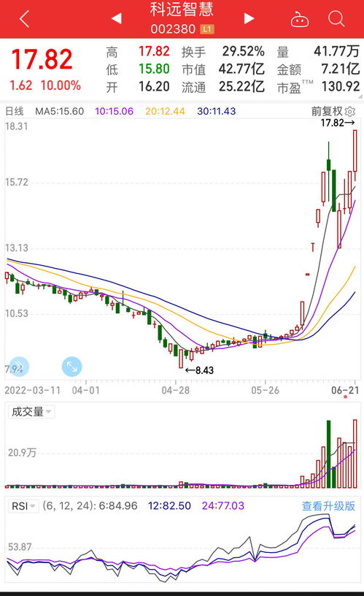Viewport: 364px width, 596px height.
Task: Open search with the magnifier icon
Action: tap(336, 18)
